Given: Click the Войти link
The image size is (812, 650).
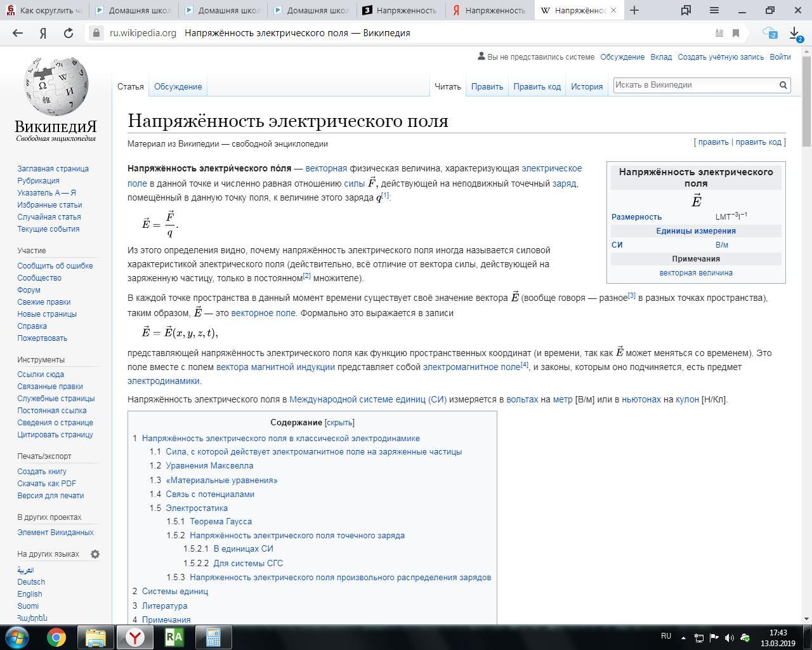Looking at the screenshot, I should (x=780, y=57).
